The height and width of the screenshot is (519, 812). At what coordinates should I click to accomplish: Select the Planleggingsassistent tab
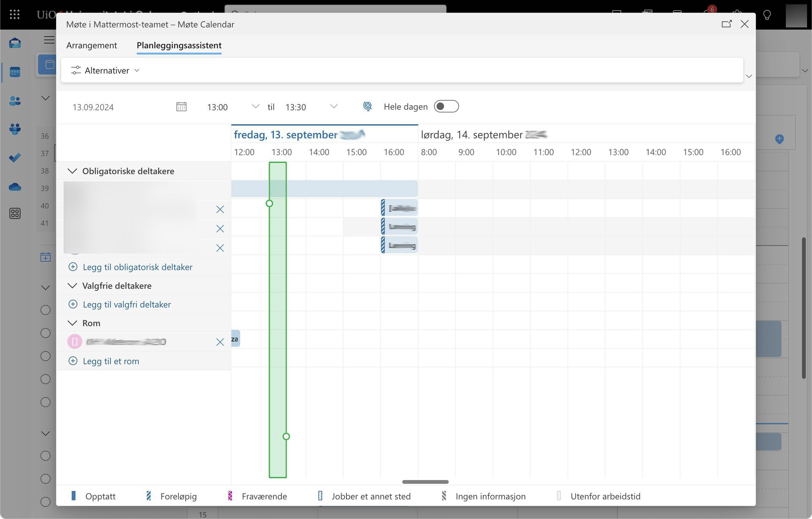179,45
